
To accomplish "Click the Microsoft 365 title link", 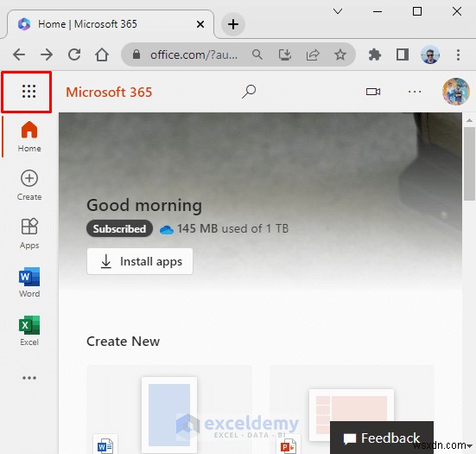I will [x=109, y=92].
